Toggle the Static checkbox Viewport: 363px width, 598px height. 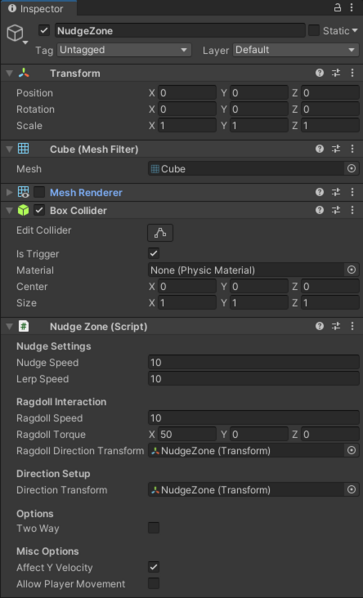point(314,31)
